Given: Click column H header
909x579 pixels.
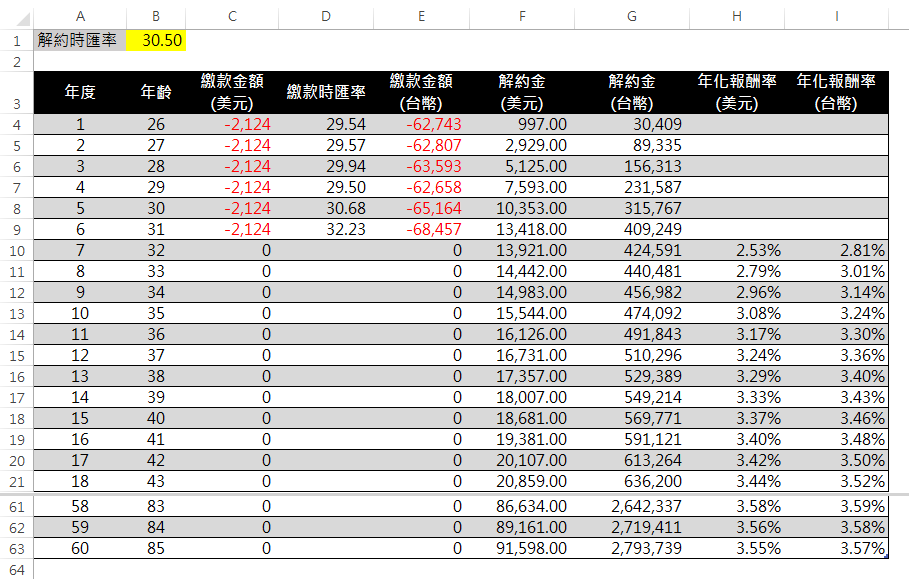Looking at the screenshot, I should point(737,15).
